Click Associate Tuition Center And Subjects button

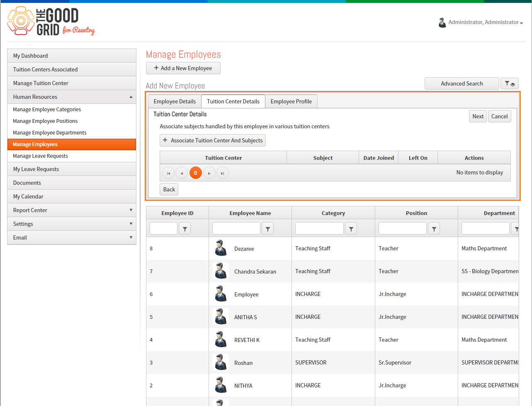[x=213, y=140]
